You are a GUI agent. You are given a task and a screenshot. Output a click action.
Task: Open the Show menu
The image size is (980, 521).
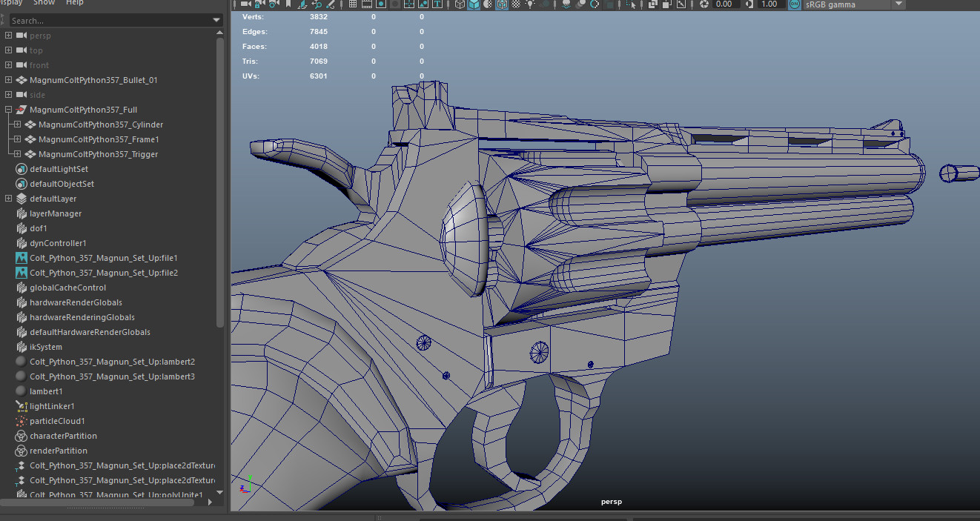click(42, 3)
